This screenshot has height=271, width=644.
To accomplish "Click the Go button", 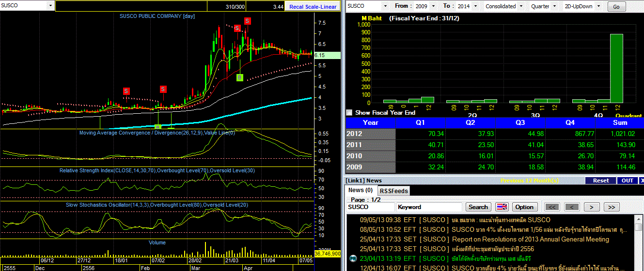I will 616,7.
